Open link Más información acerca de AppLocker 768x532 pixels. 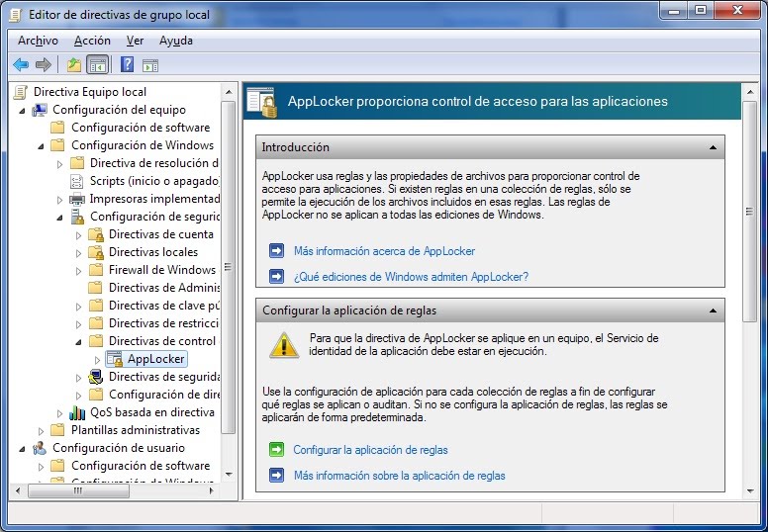tap(384, 251)
